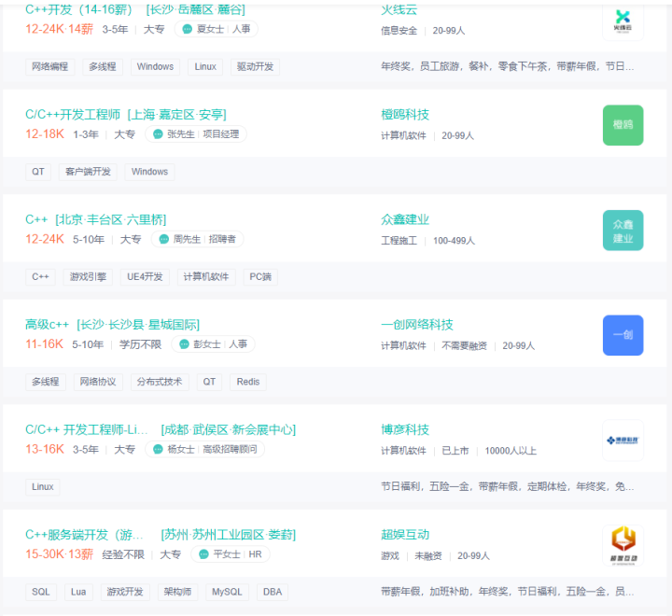Click the MySQL tag in last listing
The width and height of the screenshot is (672, 616).
[x=227, y=592]
